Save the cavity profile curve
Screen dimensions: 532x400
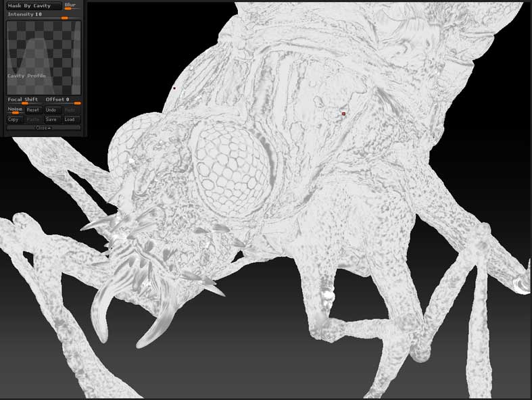(x=52, y=120)
